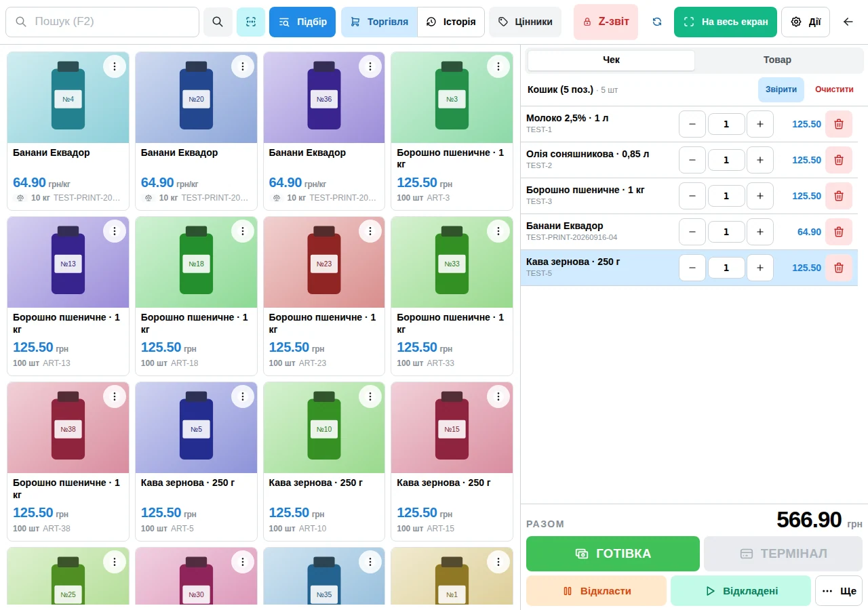Click the Відкласти postpone button
Screen dimensions: 868x610
[x=597, y=590]
